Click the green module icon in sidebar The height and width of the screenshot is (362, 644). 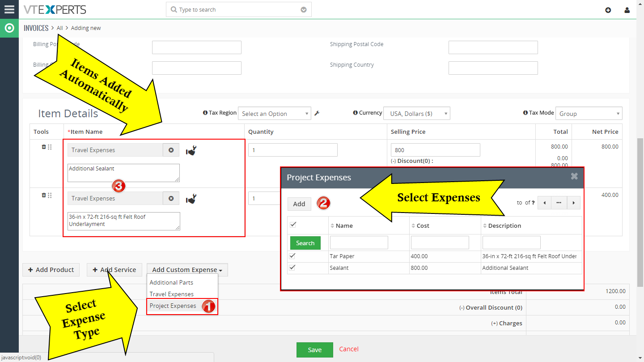[x=9, y=28]
